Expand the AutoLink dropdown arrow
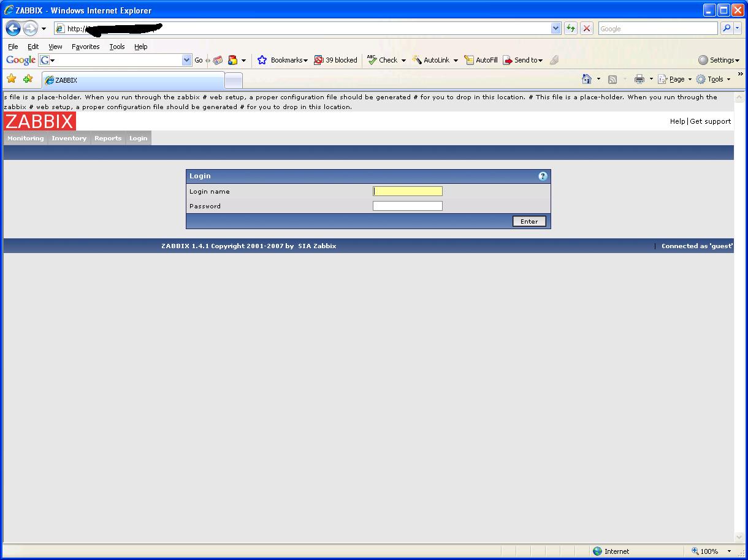 456,61
